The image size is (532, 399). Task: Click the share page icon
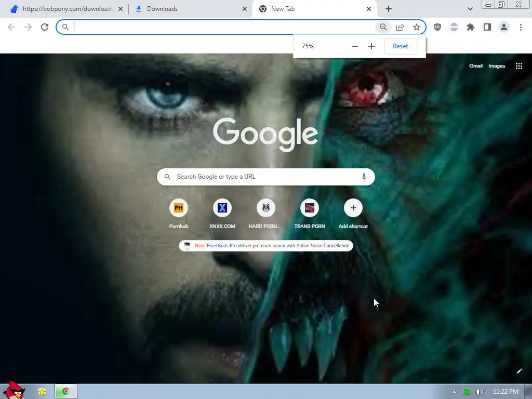(x=400, y=27)
